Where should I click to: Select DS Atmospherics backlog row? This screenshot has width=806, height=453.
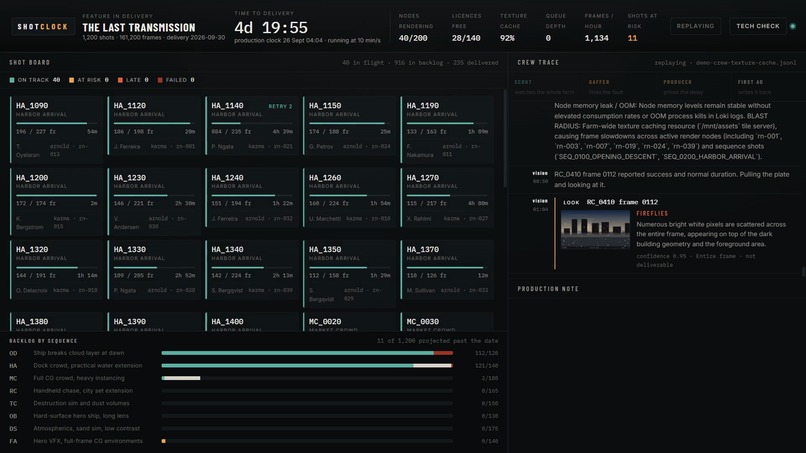(254, 429)
